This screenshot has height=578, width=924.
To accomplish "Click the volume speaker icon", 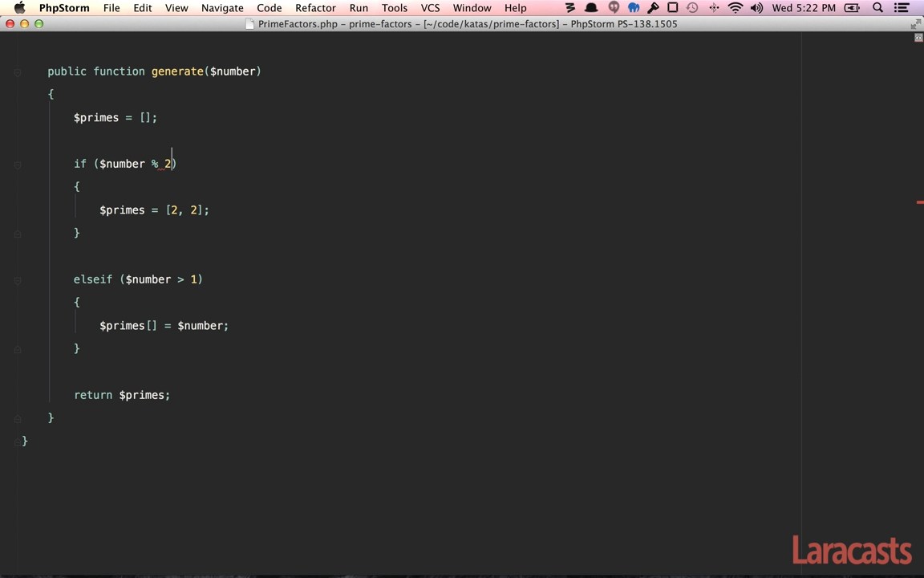I will (x=756, y=8).
